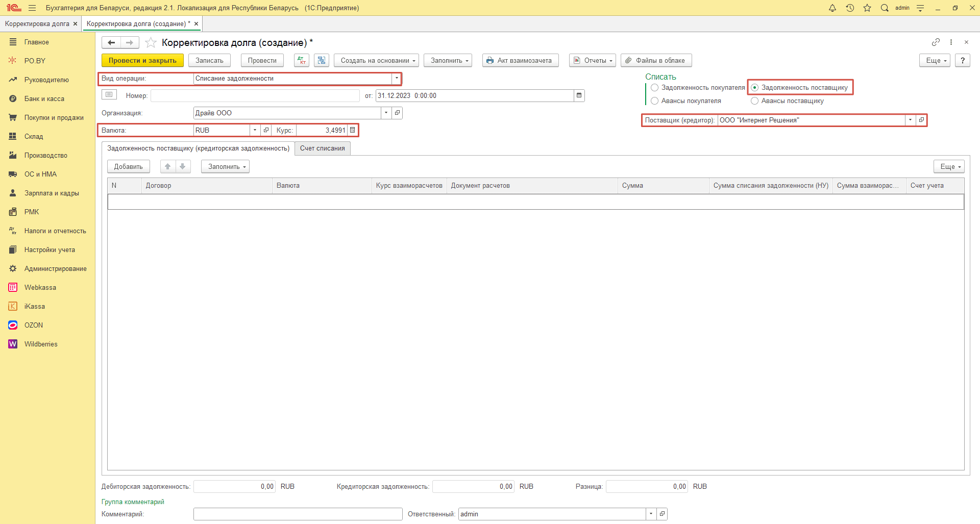Image resolution: width=980 pixels, height=524 pixels.
Task: Open help question mark button
Action: [x=962, y=60]
